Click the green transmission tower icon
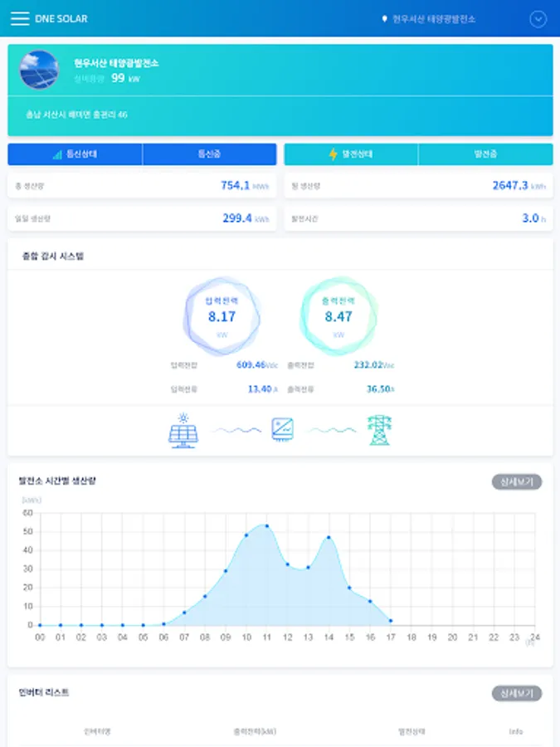 [x=379, y=430]
